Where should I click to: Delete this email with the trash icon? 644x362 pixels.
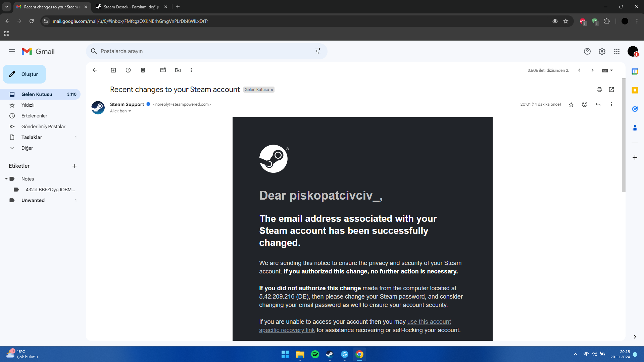[x=143, y=70]
